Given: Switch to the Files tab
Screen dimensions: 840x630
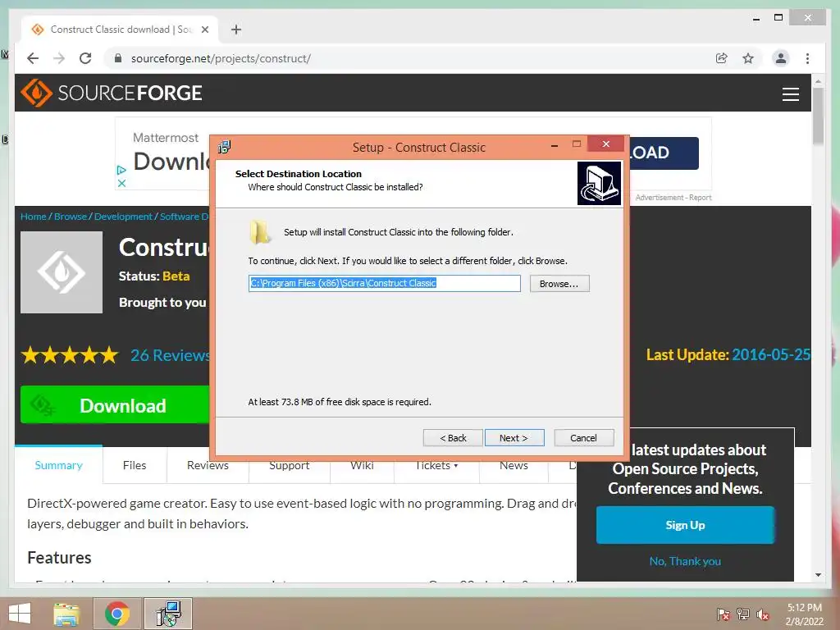Looking at the screenshot, I should 135,465.
